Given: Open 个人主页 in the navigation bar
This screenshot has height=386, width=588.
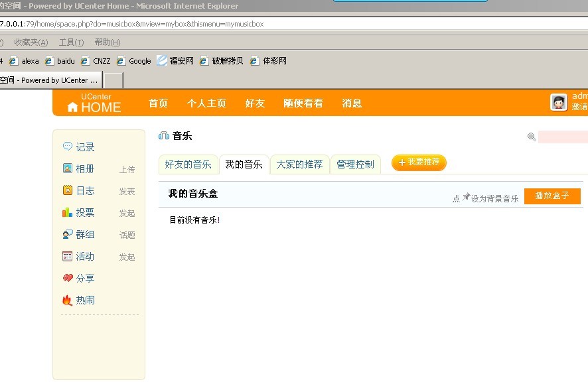Looking at the screenshot, I should pos(206,103).
